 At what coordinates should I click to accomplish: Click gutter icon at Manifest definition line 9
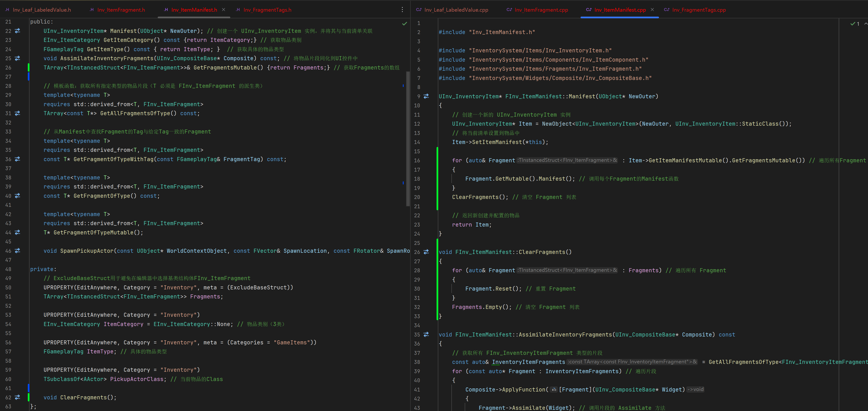[426, 96]
